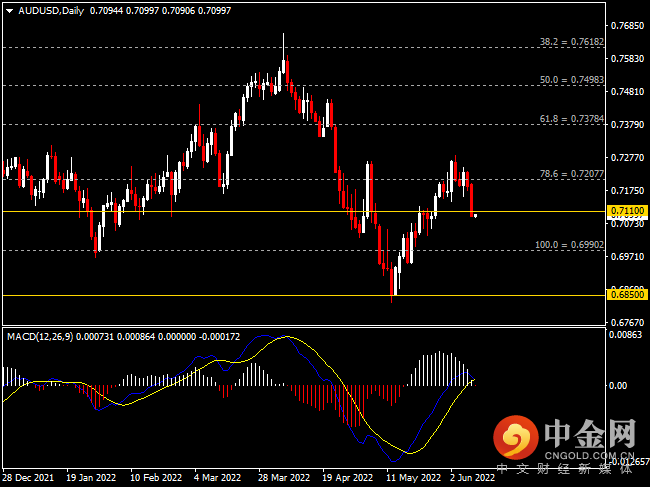Click the 38.2 = 0.76182 Fibonacci label

click(572, 42)
